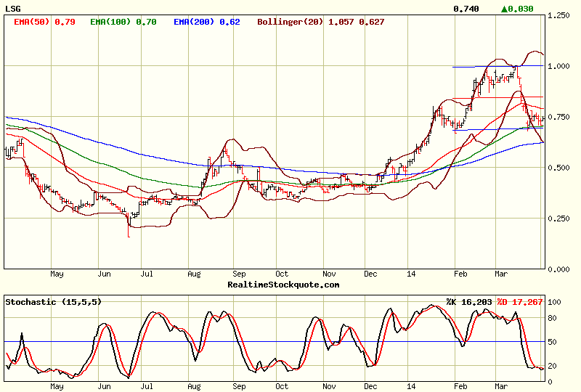Select Mar on the price chart date axis
581x392 pixels.
point(501,274)
